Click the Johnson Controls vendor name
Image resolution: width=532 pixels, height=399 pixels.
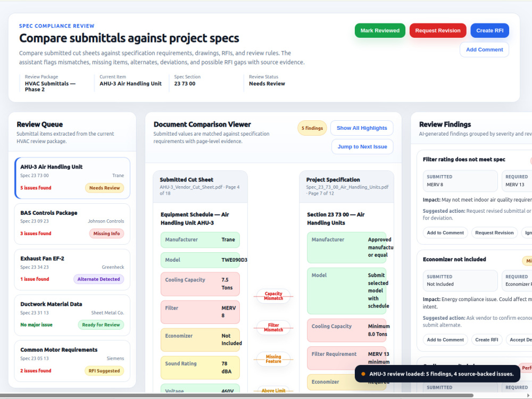click(106, 221)
